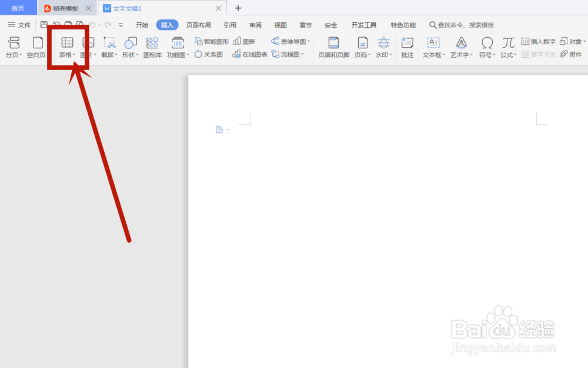Viewport: 588px width, 368px height.
Task: Expand the 表格 dropdown arrow
Action: click(74, 55)
